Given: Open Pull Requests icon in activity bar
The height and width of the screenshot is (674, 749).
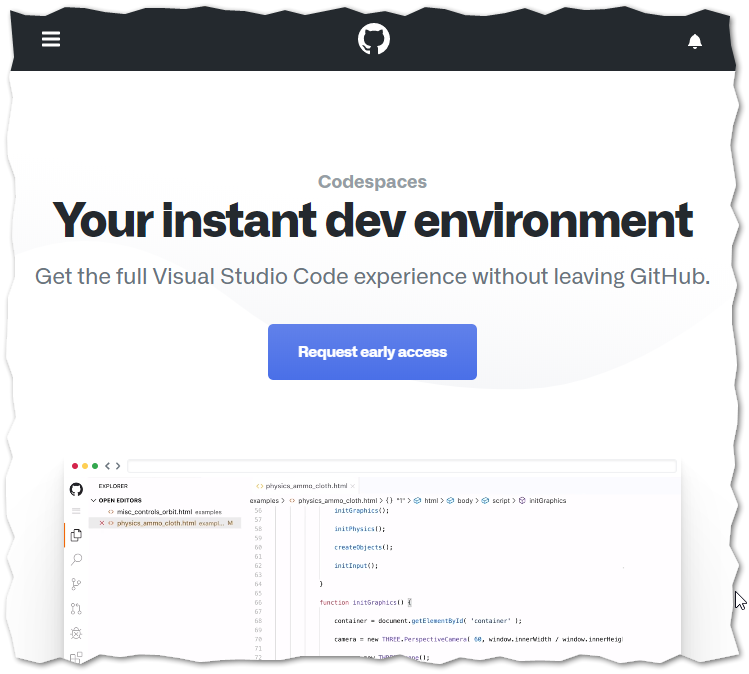Looking at the screenshot, I should click(76, 609).
